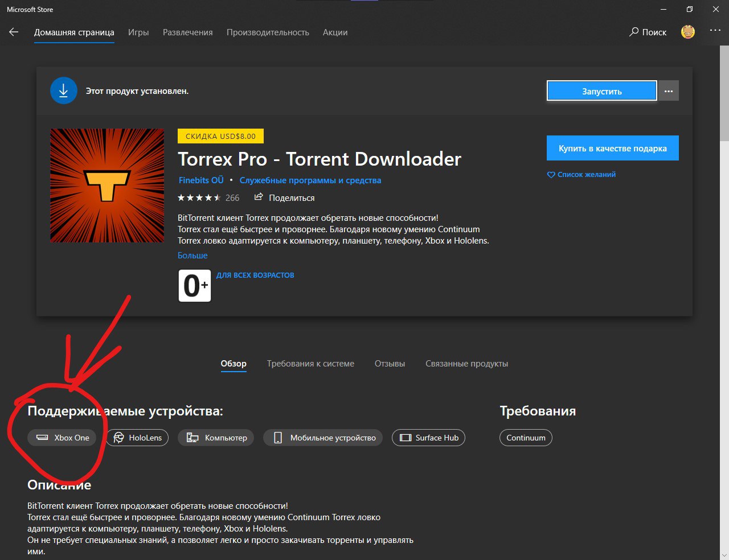Open the Развлечения tab
The image size is (729, 560).
point(188,32)
